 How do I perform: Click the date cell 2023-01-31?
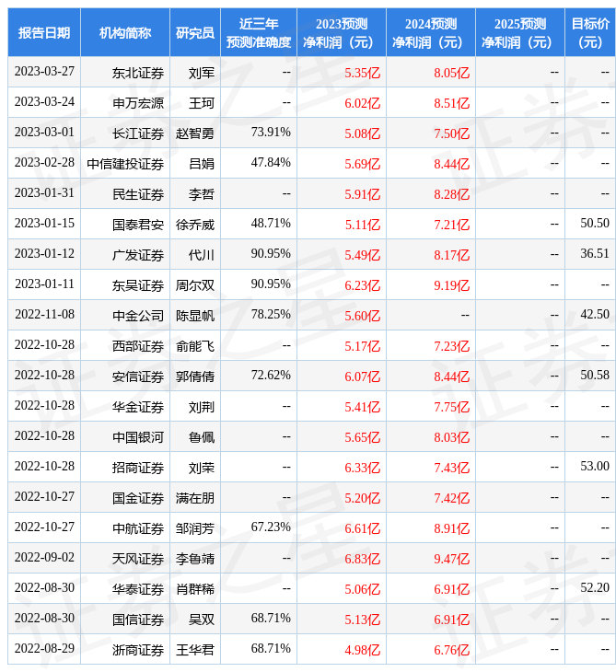(44, 193)
